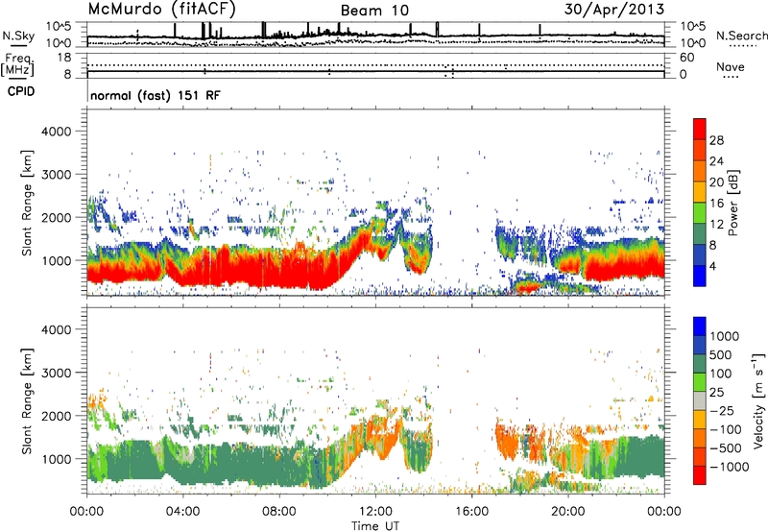Screen dimensions: 768x532
Task: Click the dark blue bottom segment of Power colorbar
Action: (700, 276)
